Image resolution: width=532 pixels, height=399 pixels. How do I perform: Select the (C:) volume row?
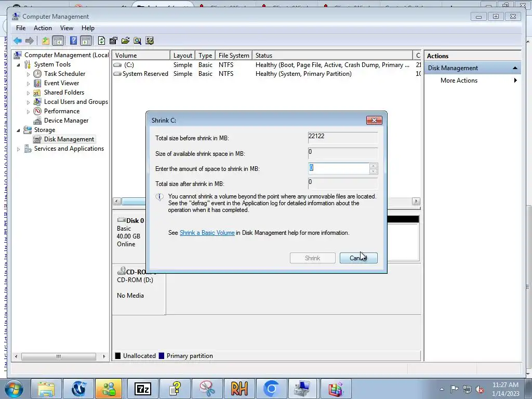click(x=265, y=65)
